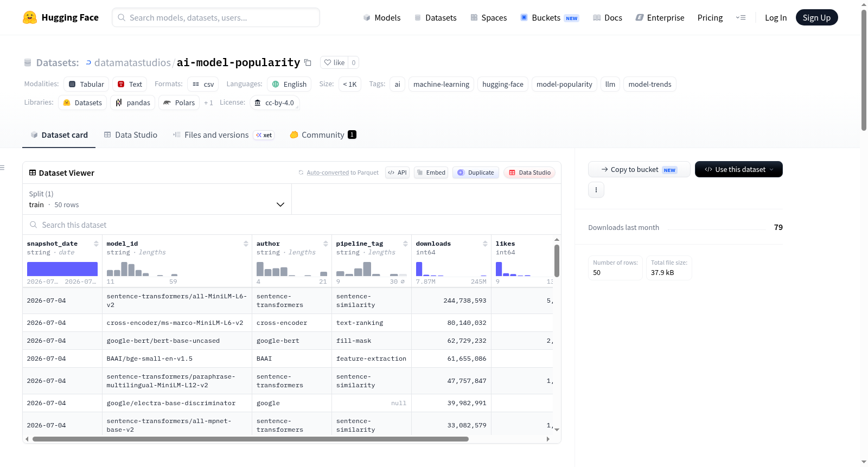
Task: Open Buckets in the top navigation
Action: [x=550, y=17]
